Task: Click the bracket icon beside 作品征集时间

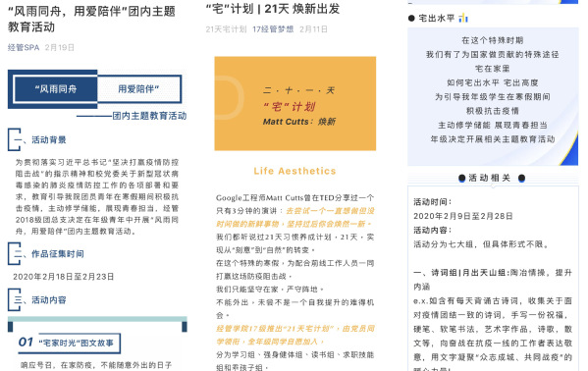Action: point(15,253)
